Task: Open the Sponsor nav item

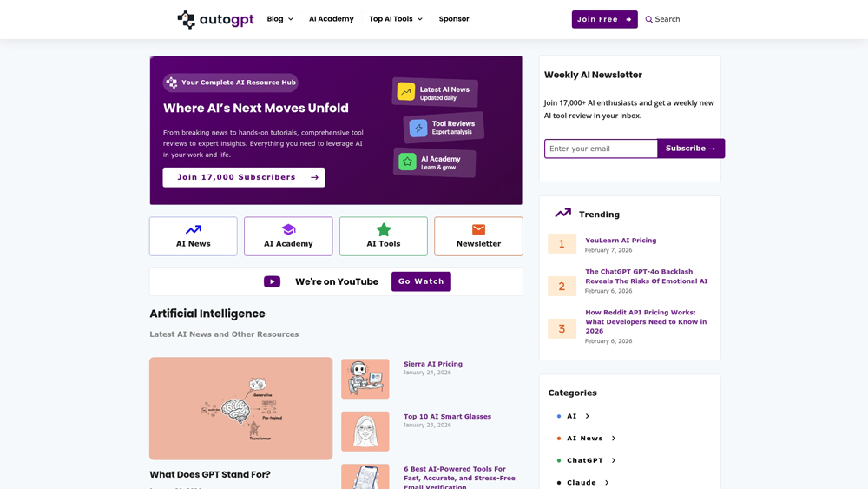Action: click(454, 19)
